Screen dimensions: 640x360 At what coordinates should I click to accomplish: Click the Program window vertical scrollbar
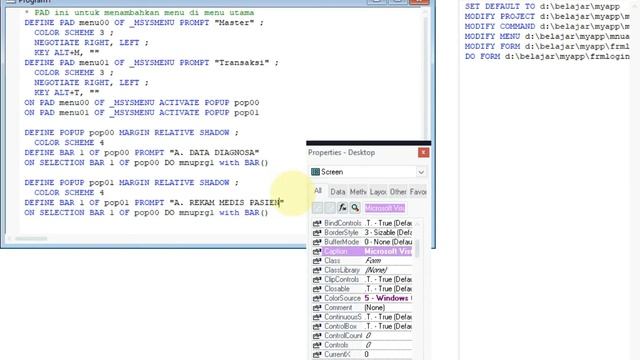pos(427,73)
